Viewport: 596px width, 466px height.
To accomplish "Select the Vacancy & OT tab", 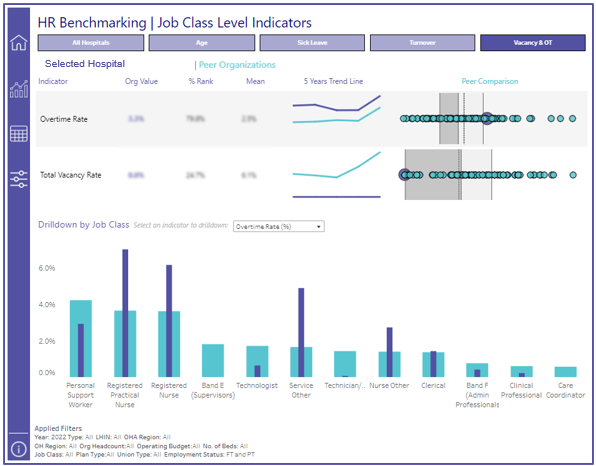I will [x=533, y=43].
